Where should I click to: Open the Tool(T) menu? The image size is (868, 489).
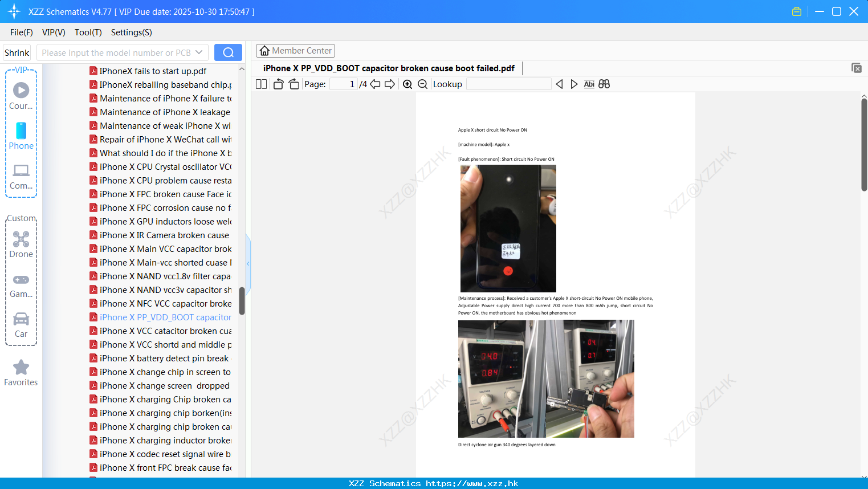pyautogui.click(x=88, y=32)
